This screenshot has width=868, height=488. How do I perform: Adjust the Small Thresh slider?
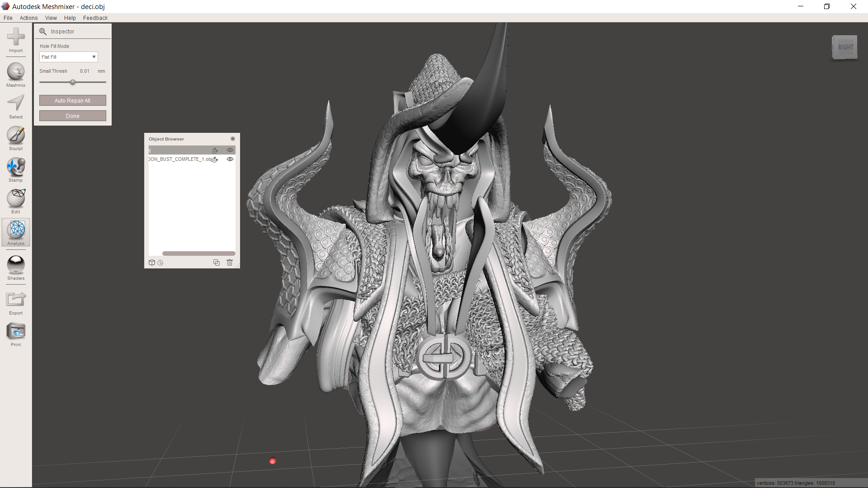click(73, 82)
